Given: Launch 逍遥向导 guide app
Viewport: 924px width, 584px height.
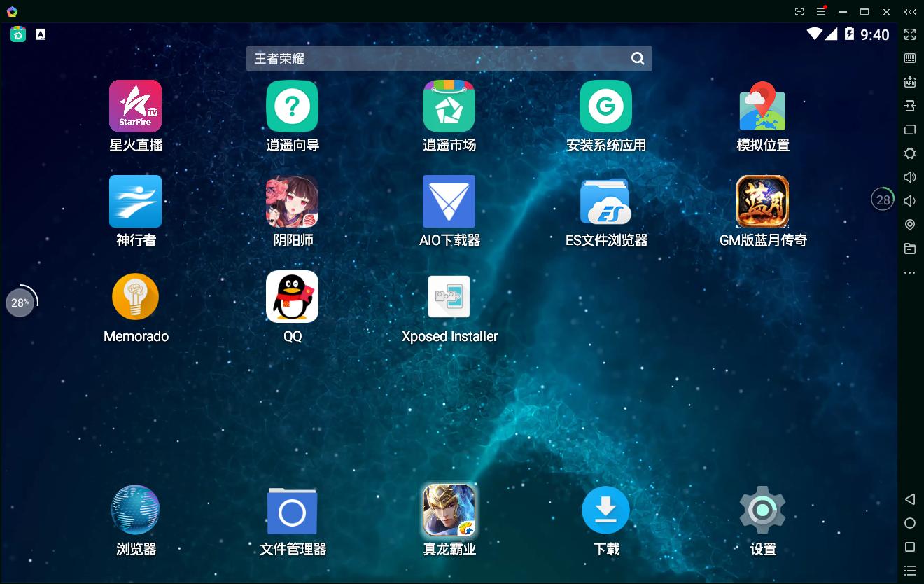Looking at the screenshot, I should click(293, 106).
